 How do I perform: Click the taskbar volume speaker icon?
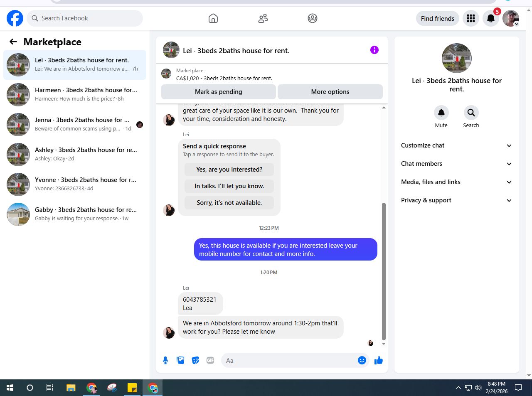tap(478, 388)
